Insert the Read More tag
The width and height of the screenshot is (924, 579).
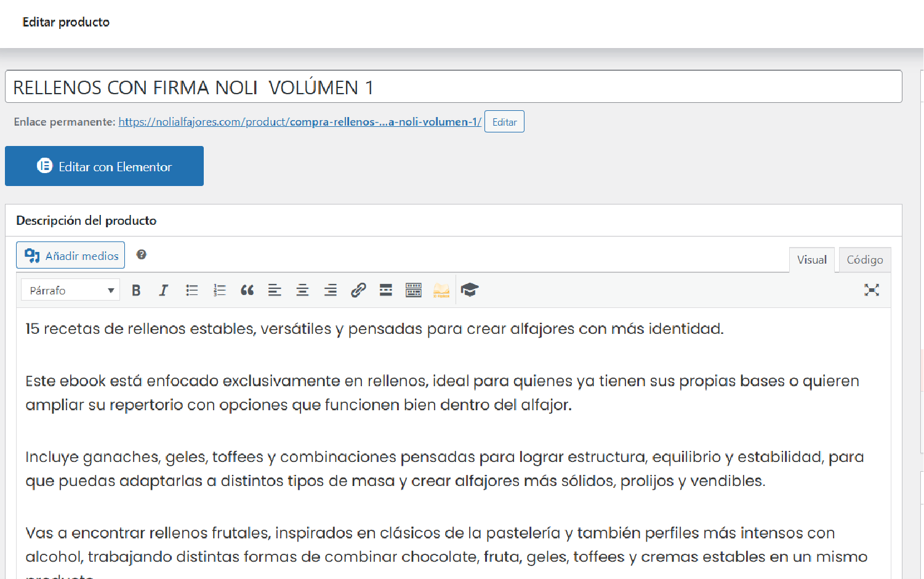386,290
